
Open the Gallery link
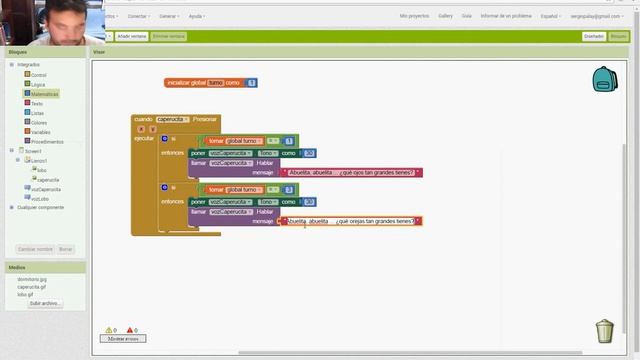[445, 16]
